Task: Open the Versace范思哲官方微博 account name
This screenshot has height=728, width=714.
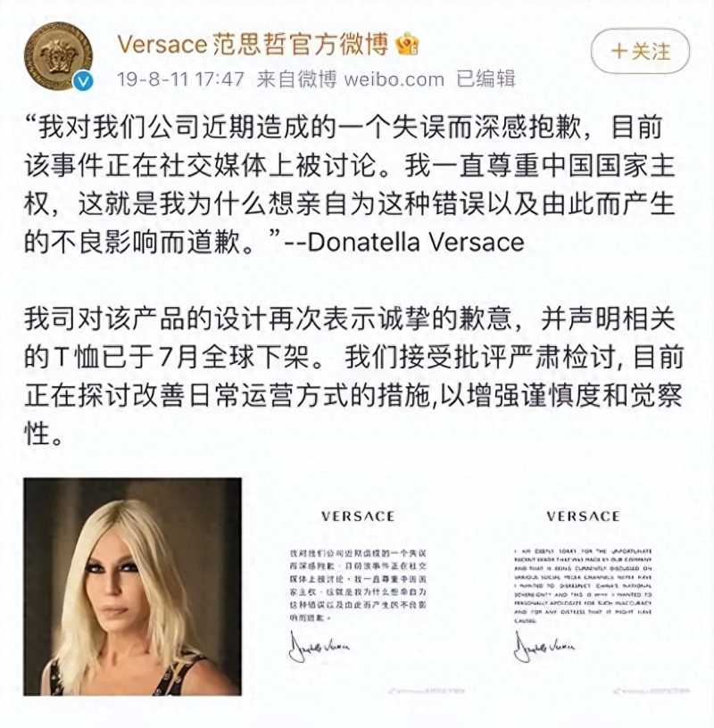Action: click(253, 45)
